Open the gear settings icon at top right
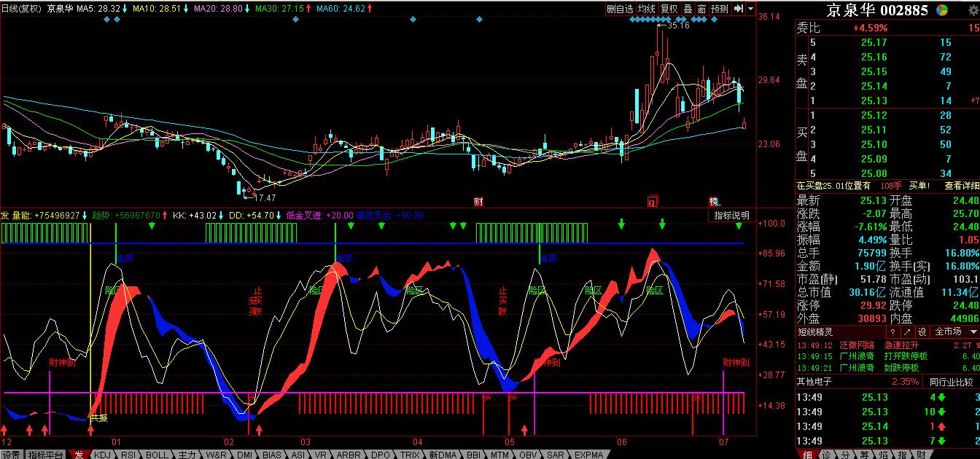 [974, 10]
